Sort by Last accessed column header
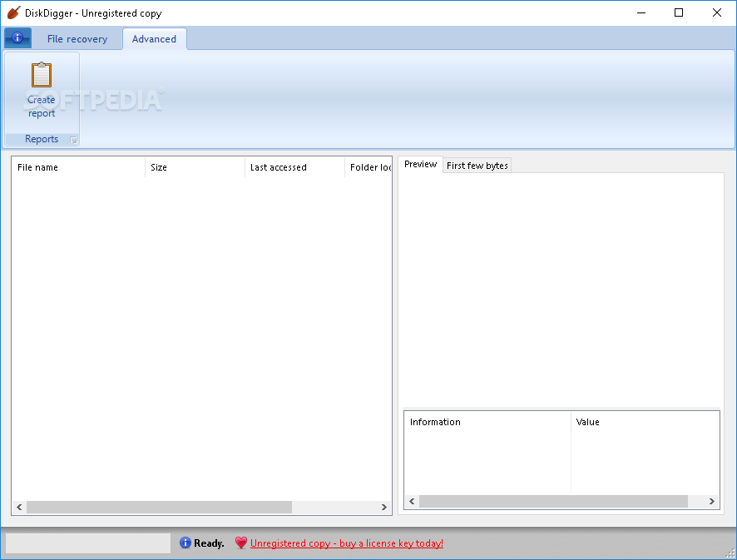The width and height of the screenshot is (737, 560). click(x=294, y=167)
